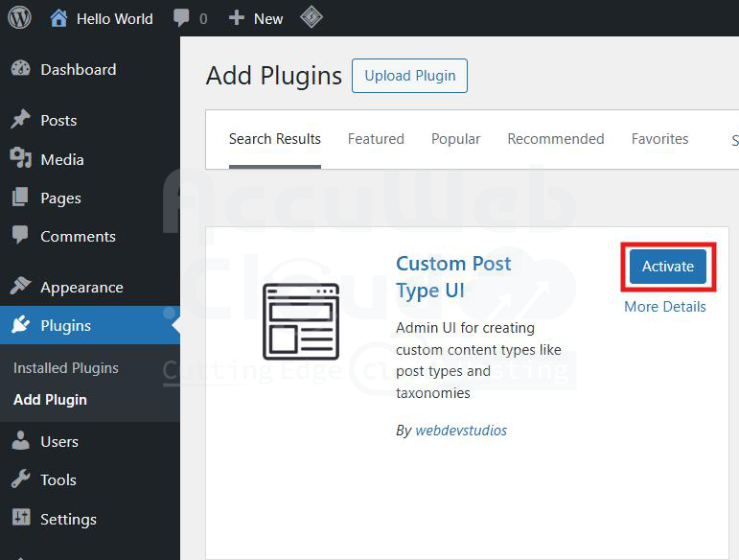Activate the Custom Post Type UI plugin

click(x=668, y=267)
